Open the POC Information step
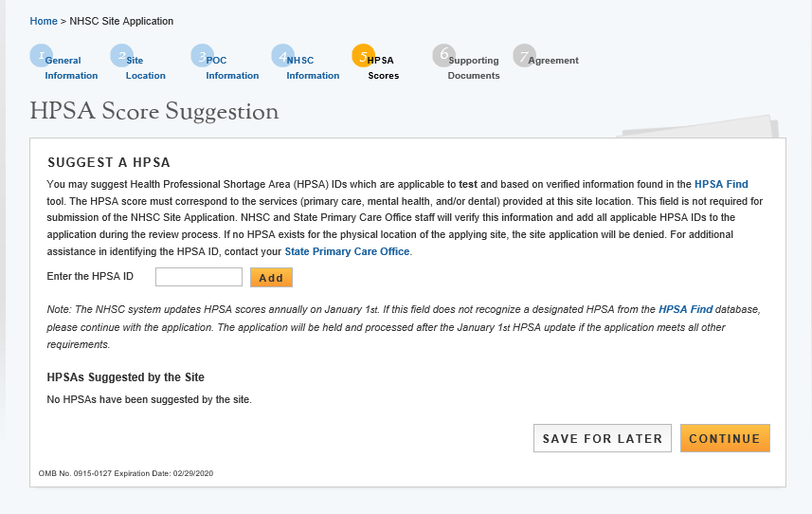Screen dimensions: 812x514 232,68
